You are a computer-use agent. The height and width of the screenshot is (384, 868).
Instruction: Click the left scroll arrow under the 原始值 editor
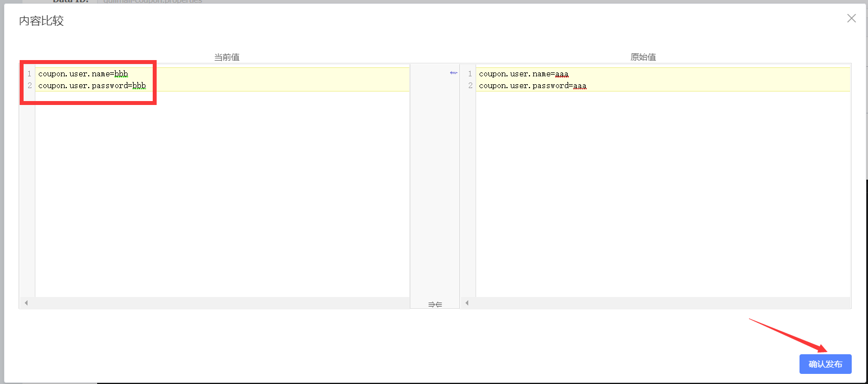click(x=467, y=303)
